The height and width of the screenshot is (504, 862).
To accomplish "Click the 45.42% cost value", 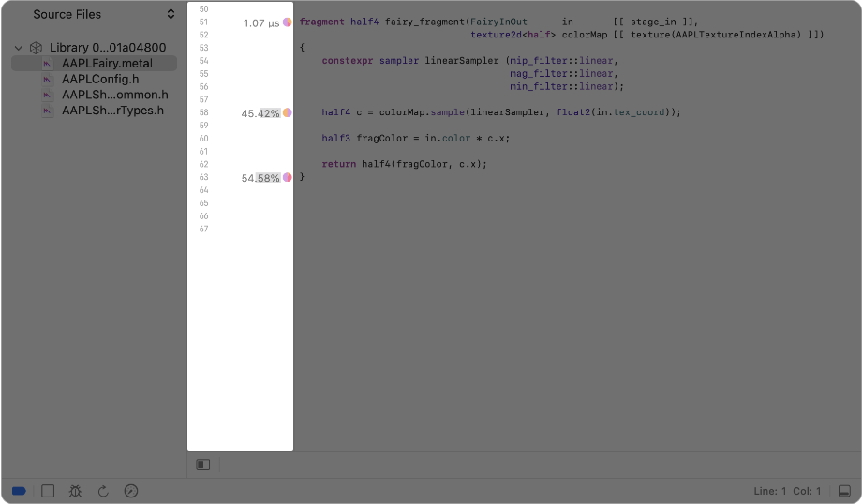I will [260, 113].
